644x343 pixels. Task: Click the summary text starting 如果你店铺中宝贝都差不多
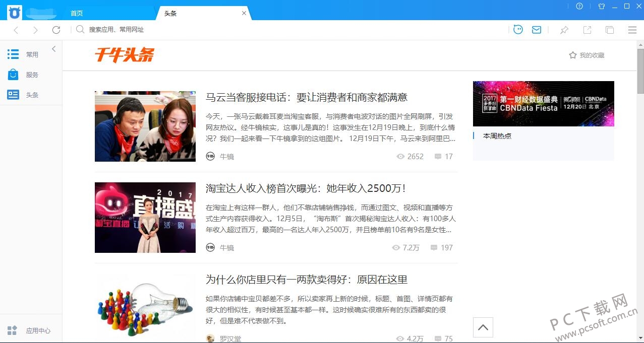click(329, 309)
